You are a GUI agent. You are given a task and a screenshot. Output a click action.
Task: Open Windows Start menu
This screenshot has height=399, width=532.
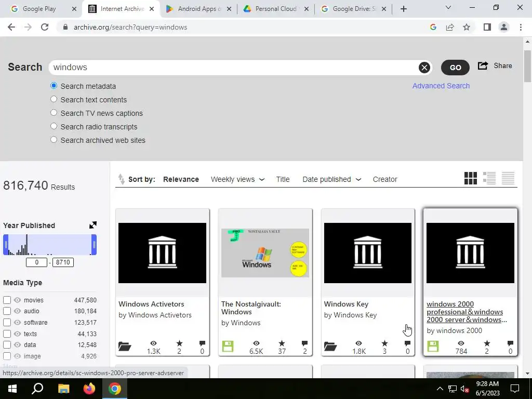click(12, 389)
